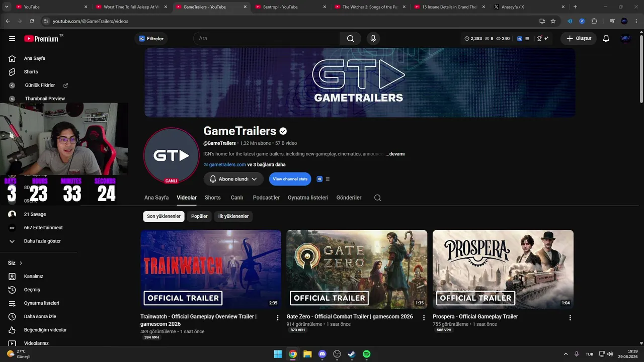Click the vidIQ icon beside View channel stats
The image size is (644, 362).
tap(319, 179)
